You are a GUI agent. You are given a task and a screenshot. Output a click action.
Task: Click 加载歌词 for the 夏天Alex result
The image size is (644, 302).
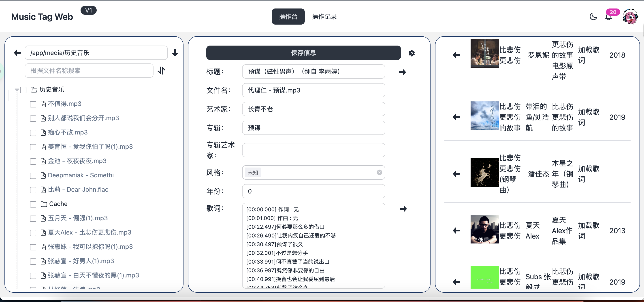point(588,230)
